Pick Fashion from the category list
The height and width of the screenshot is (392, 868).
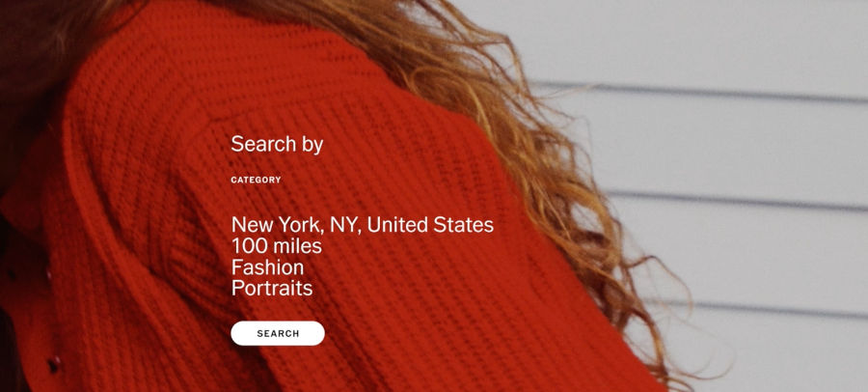[x=267, y=267]
